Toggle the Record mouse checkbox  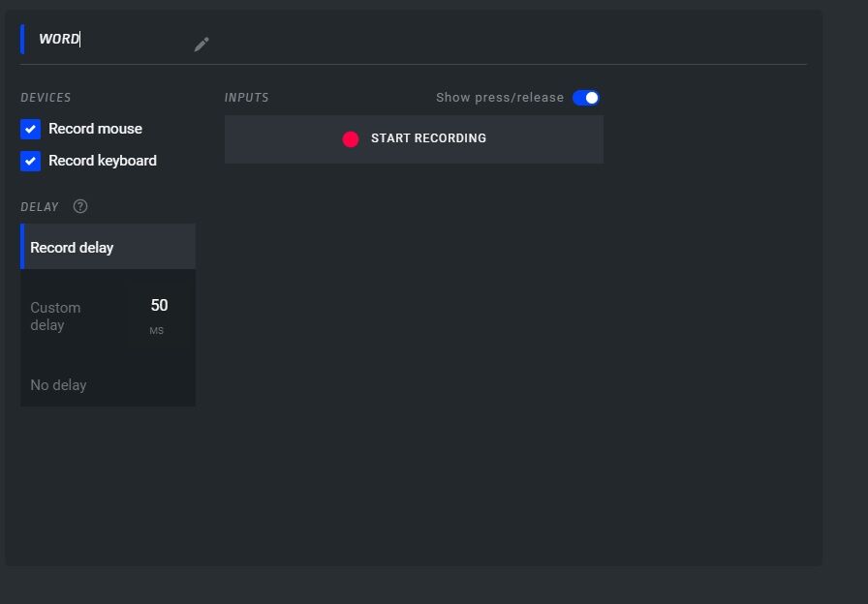[x=30, y=130]
